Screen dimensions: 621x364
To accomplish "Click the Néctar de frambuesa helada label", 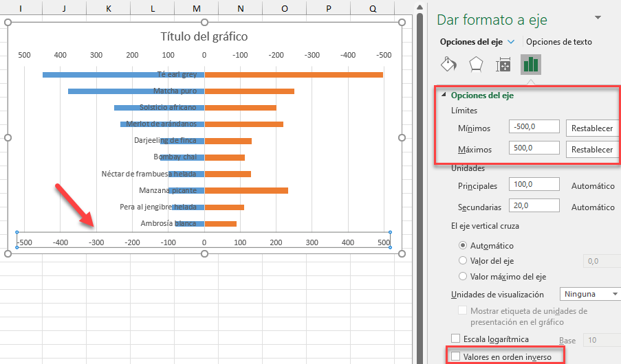I will [149, 174].
